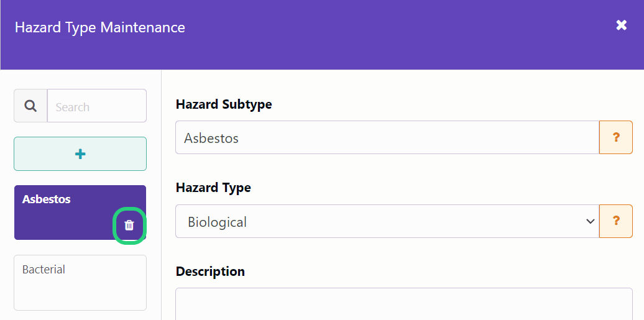
Task: Open help for the Hazard Subtype field
Action: (x=615, y=137)
